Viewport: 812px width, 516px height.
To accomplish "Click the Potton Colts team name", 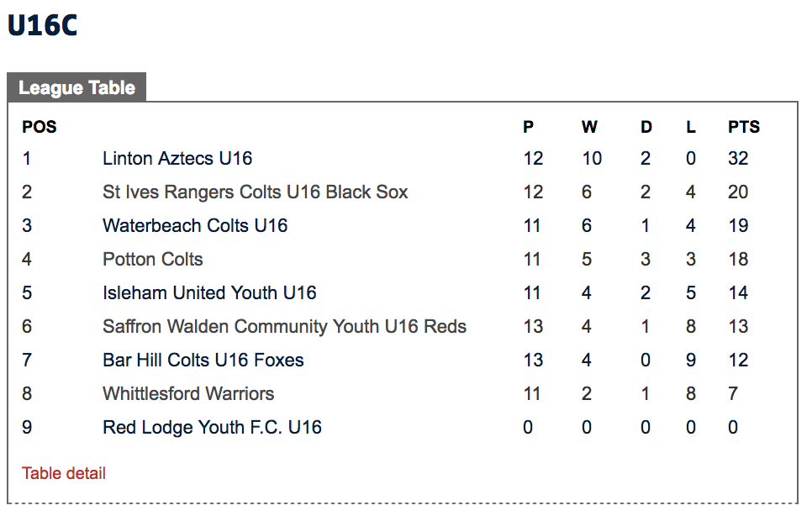I will 153,260.
